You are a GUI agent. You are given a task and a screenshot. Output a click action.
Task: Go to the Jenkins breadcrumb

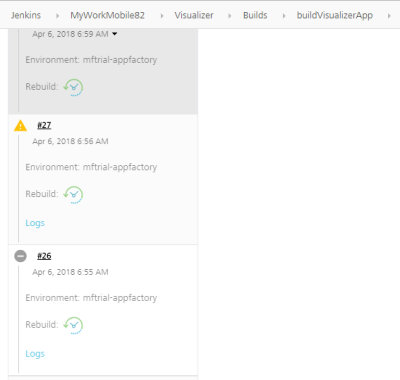[x=26, y=15]
